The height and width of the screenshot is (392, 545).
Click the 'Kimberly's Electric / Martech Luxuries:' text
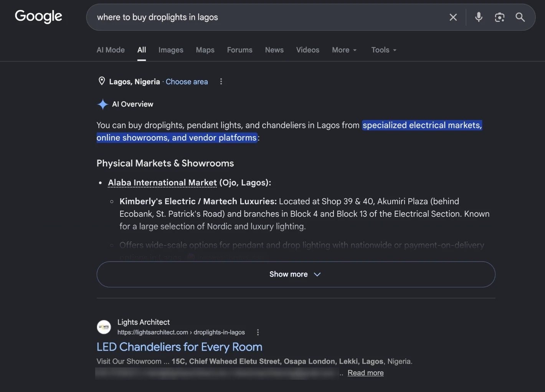point(198,201)
